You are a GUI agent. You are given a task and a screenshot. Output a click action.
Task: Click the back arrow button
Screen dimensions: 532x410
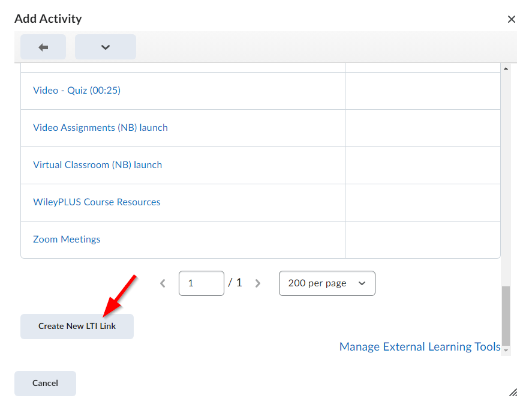coord(43,47)
